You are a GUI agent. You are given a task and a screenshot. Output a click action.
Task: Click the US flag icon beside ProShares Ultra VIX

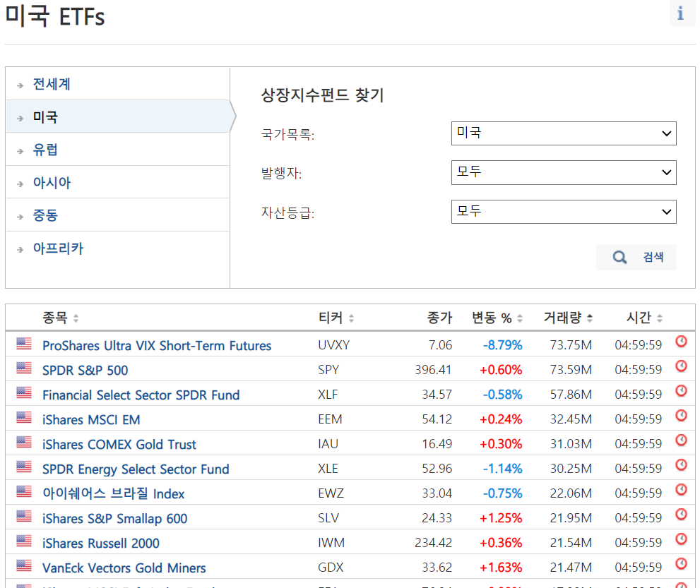click(24, 343)
